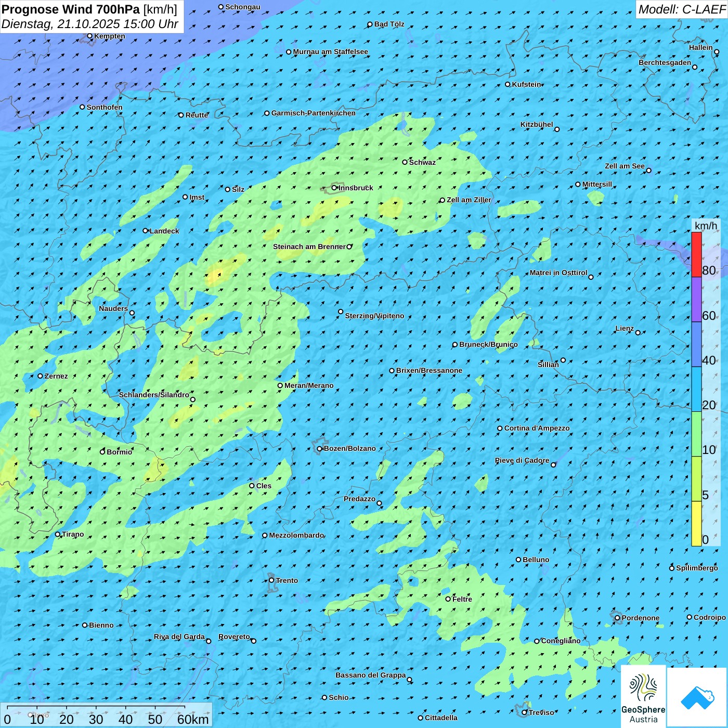The image size is (728, 728).
Task: Click the Predazzo label
Action: coord(359,499)
